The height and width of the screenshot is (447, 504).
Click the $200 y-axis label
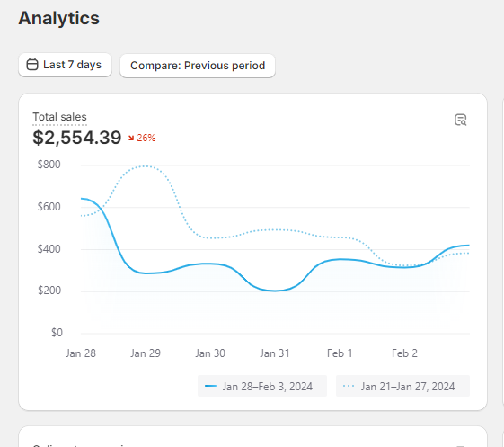[49, 291]
